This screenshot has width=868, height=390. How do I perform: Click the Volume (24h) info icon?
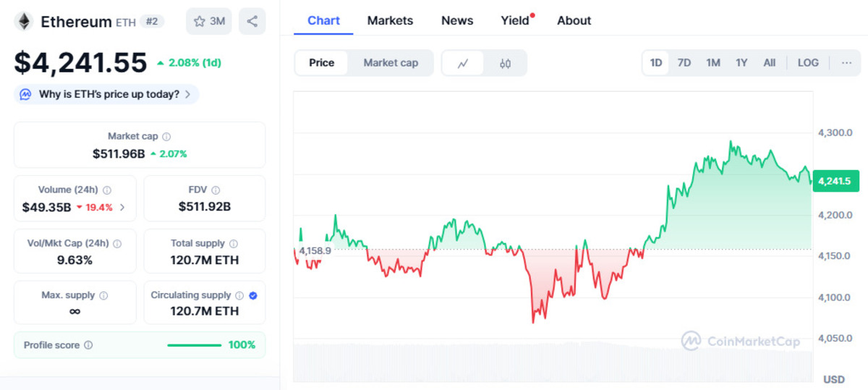pyautogui.click(x=107, y=190)
